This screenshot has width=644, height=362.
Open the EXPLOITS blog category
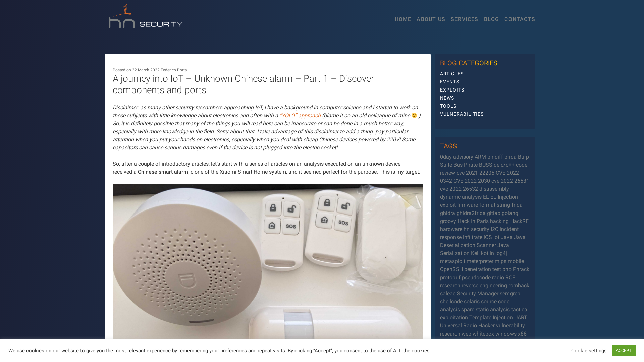pyautogui.click(x=452, y=90)
